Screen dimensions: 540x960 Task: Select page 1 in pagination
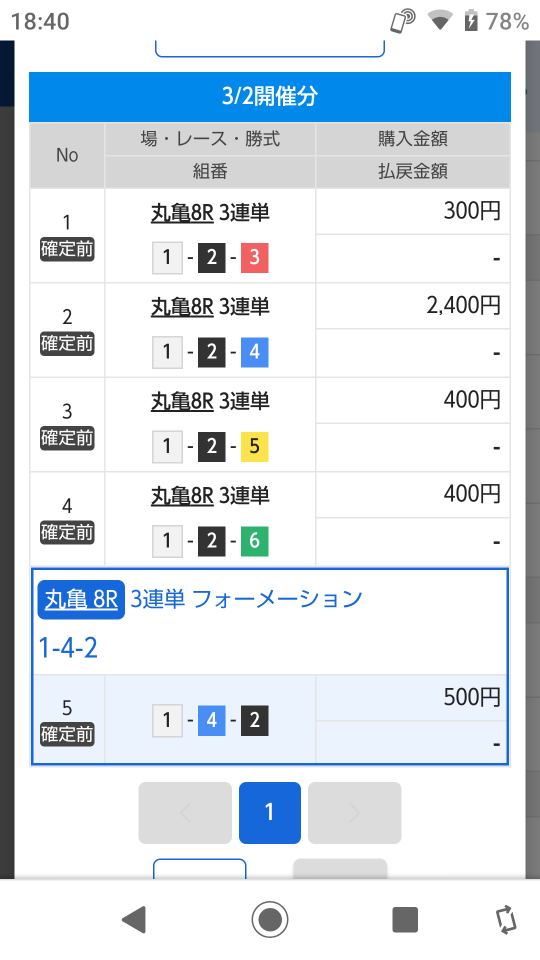[x=269, y=812]
